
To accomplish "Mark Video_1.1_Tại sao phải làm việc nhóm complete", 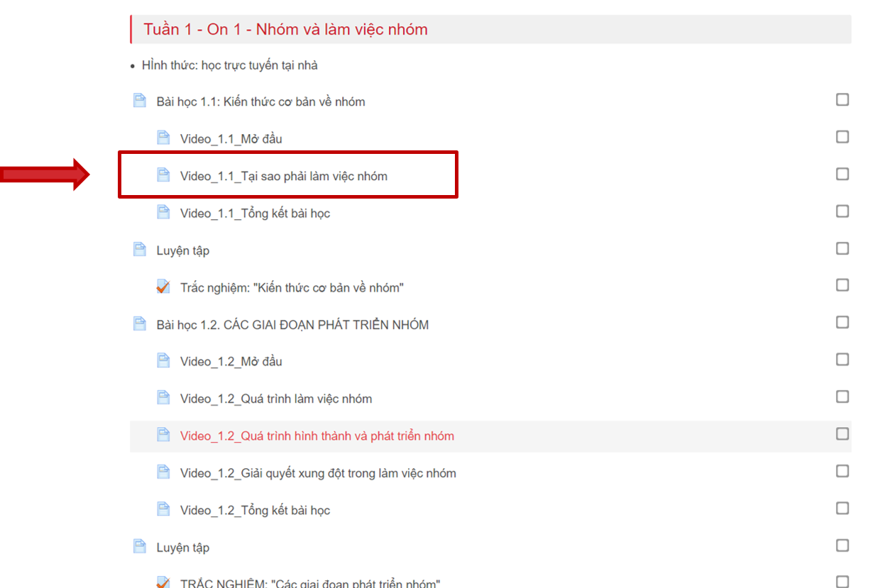I will (x=842, y=174).
